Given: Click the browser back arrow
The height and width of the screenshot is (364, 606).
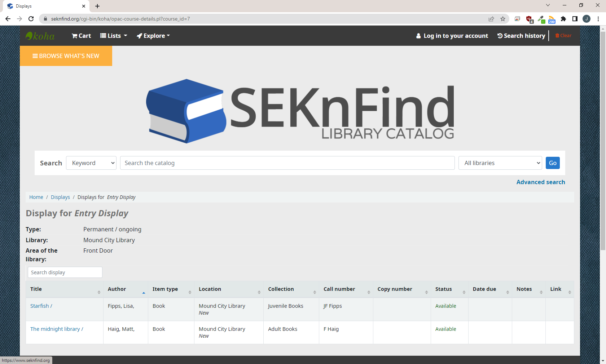Looking at the screenshot, I should (8, 19).
